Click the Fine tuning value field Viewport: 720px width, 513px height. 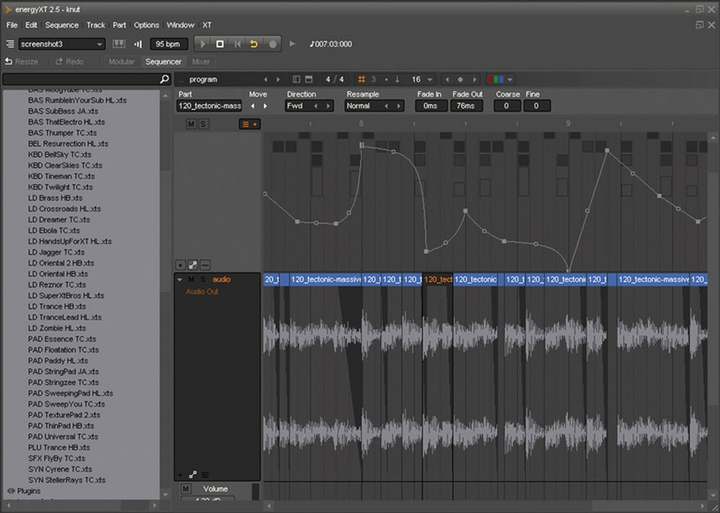[537, 106]
